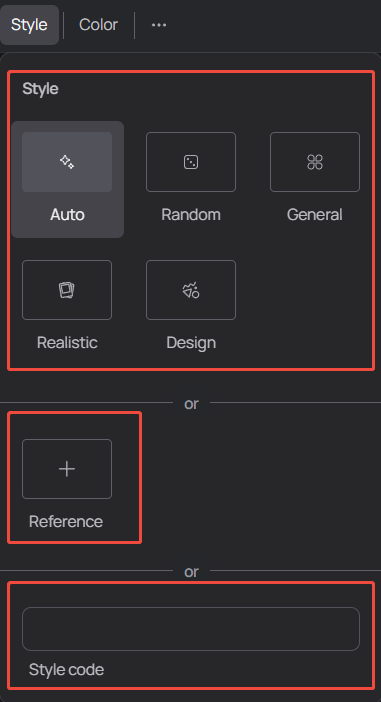Choose the Design style shapes icon
Image resolution: width=381 pixels, height=702 pixels.
(x=191, y=290)
